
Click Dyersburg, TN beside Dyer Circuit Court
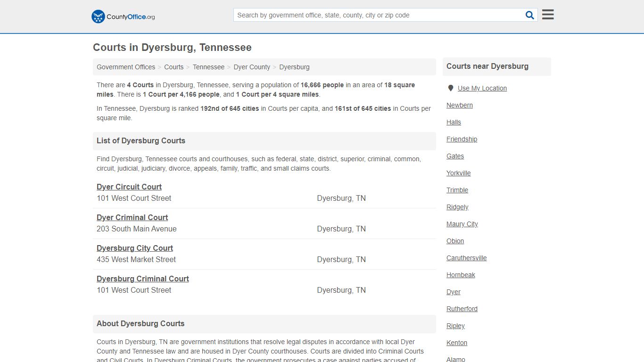341,198
